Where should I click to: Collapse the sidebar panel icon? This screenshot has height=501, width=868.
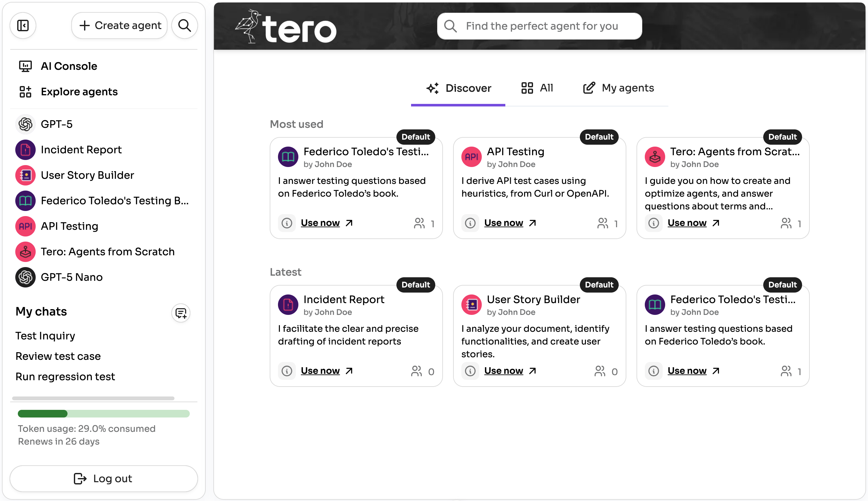(x=23, y=25)
